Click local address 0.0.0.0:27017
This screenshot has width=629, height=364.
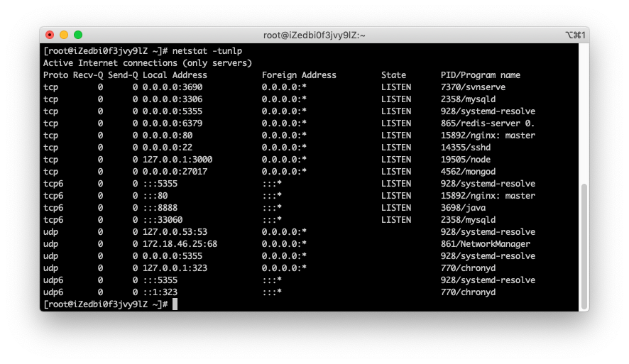(175, 171)
